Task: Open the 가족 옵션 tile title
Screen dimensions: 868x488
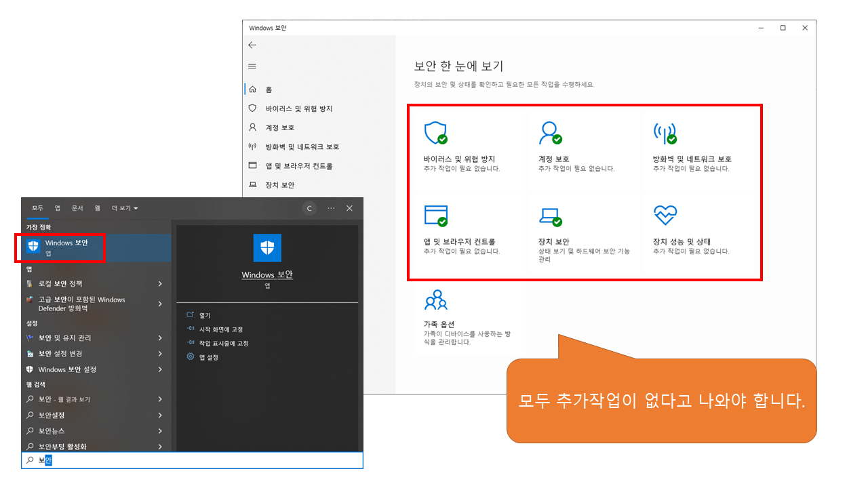Action: [x=439, y=324]
